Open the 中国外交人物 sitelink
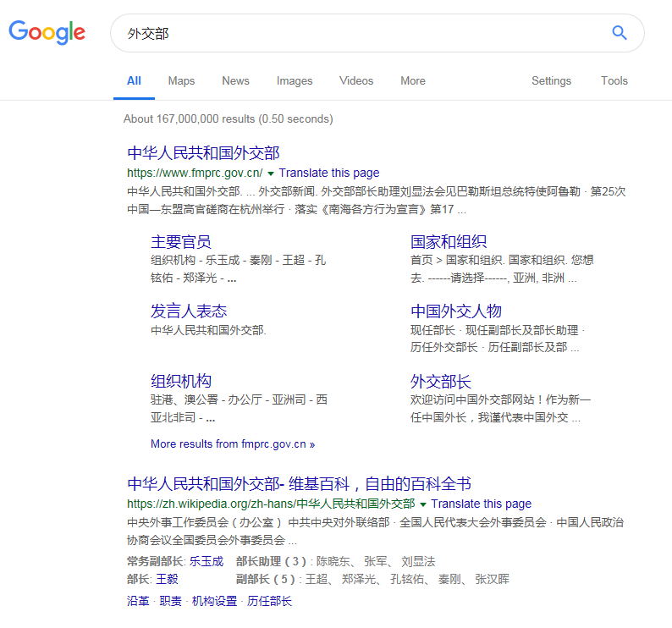 pyautogui.click(x=456, y=311)
